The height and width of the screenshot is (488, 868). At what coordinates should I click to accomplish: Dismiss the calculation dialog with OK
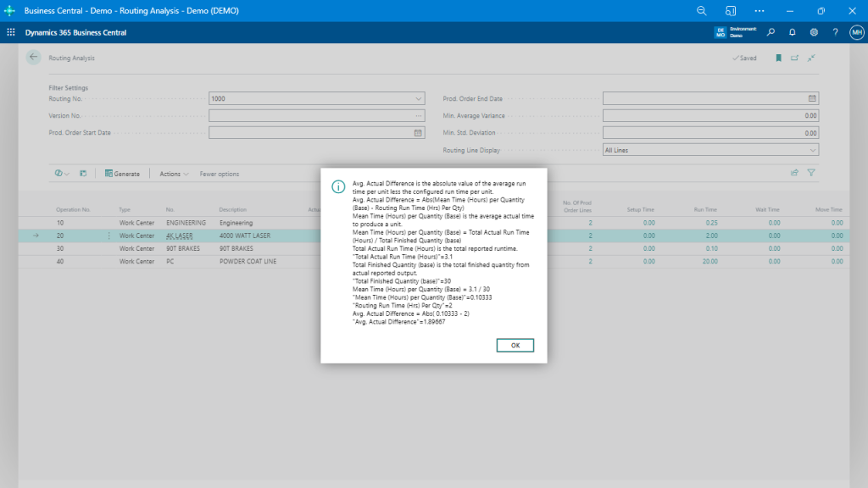(515, 345)
